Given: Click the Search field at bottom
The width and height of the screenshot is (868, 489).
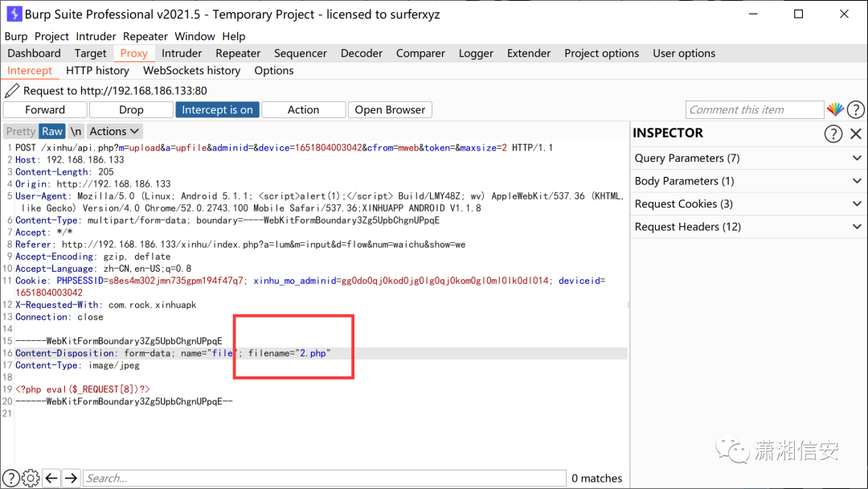Looking at the screenshot, I should click(325, 478).
